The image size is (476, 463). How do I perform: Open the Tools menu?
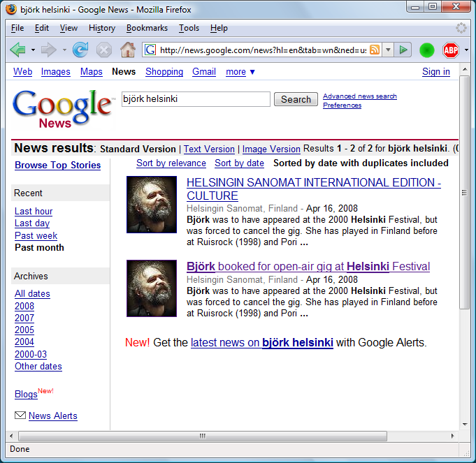pyautogui.click(x=189, y=28)
